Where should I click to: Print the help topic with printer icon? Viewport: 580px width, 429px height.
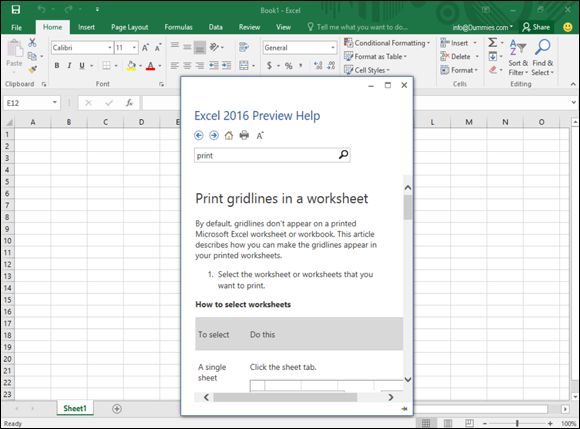[x=244, y=135]
